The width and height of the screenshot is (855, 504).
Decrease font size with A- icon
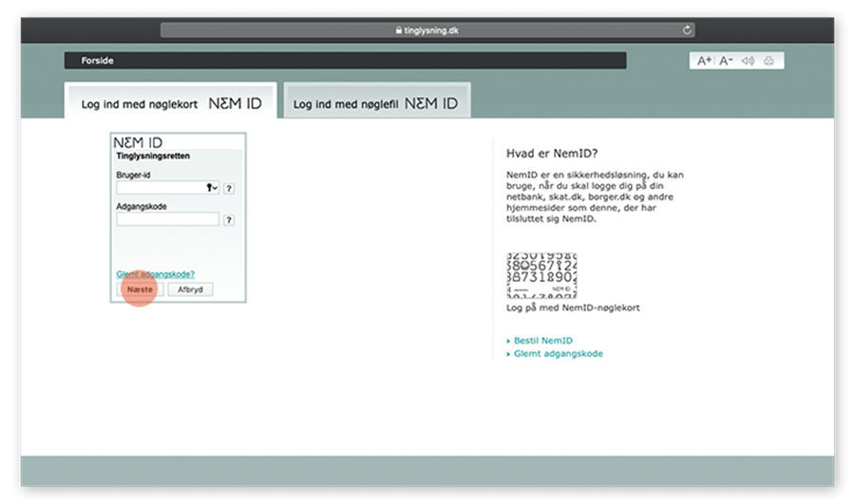[726, 61]
